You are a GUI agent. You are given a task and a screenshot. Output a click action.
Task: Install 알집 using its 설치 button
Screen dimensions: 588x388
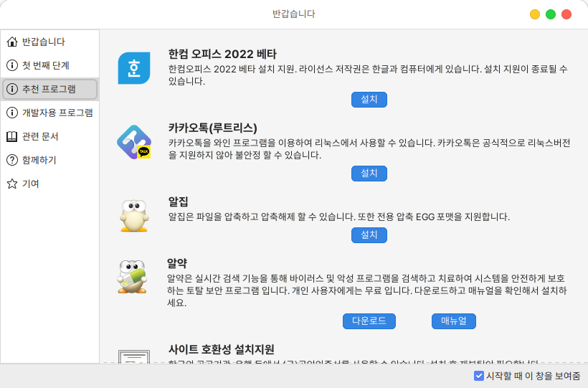(369, 235)
